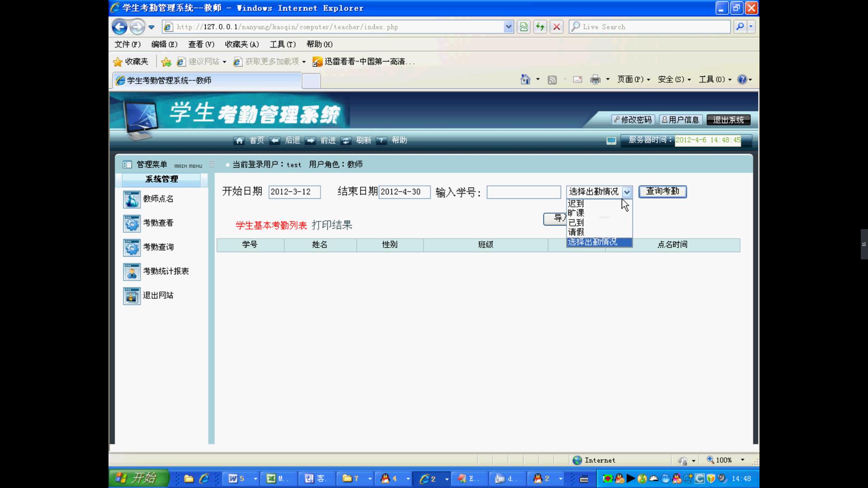The image size is (868, 488).
Task: Click the home page icon in command bar
Action: (x=525, y=80)
